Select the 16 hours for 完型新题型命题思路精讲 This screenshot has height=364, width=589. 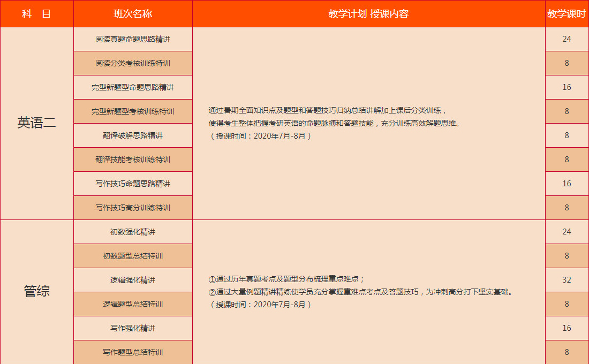[567, 87]
